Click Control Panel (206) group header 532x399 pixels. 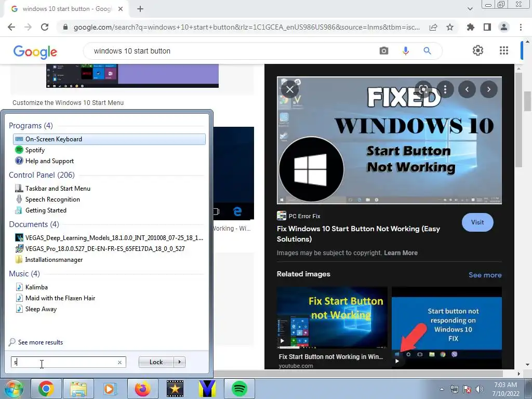tap(42, 175)
